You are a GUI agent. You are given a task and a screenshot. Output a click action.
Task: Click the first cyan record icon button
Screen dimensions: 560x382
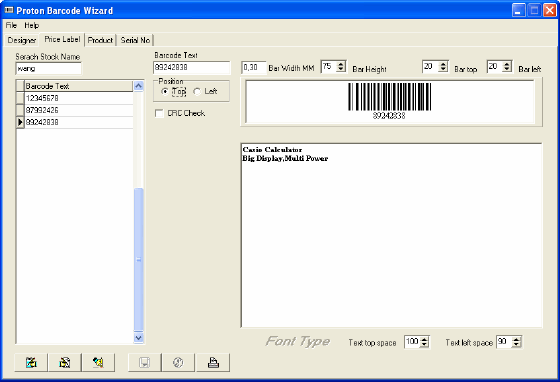31,362
